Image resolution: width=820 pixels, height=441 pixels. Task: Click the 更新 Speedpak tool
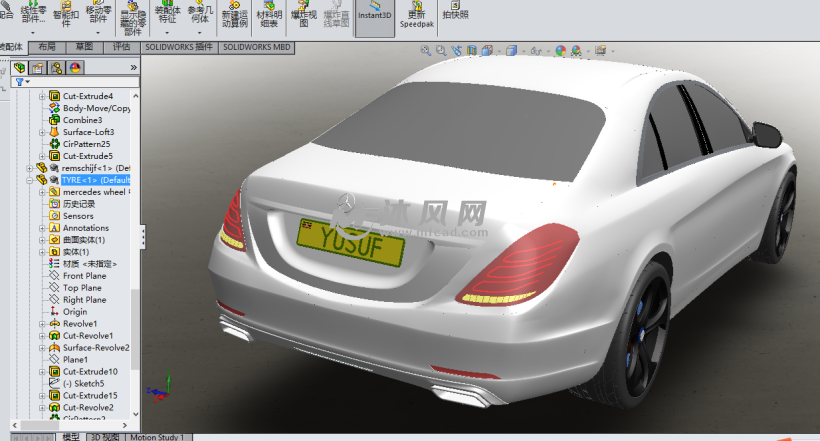point(417,14)
